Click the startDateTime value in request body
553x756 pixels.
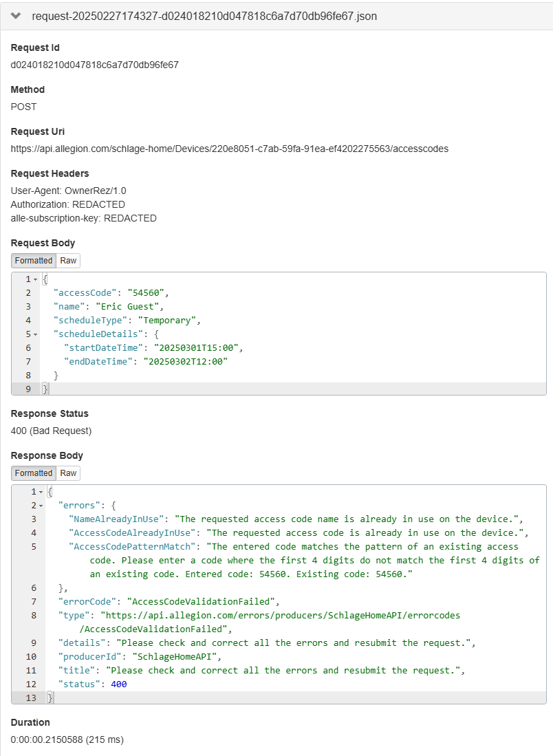coord(199,348)
